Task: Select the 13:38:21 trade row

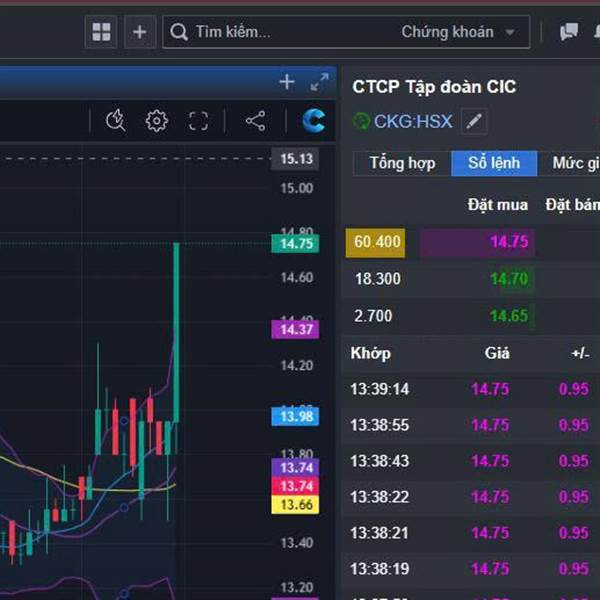Action: (471, 533)
